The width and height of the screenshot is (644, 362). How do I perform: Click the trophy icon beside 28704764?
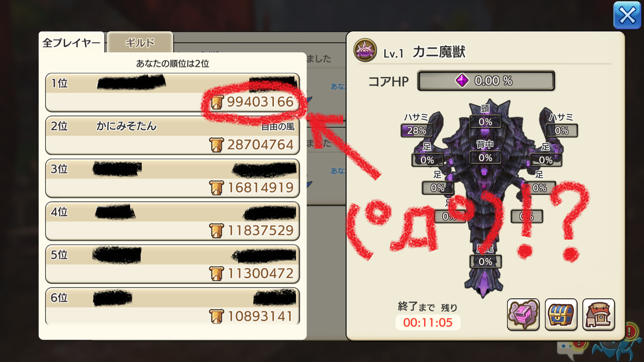point(217,145)
